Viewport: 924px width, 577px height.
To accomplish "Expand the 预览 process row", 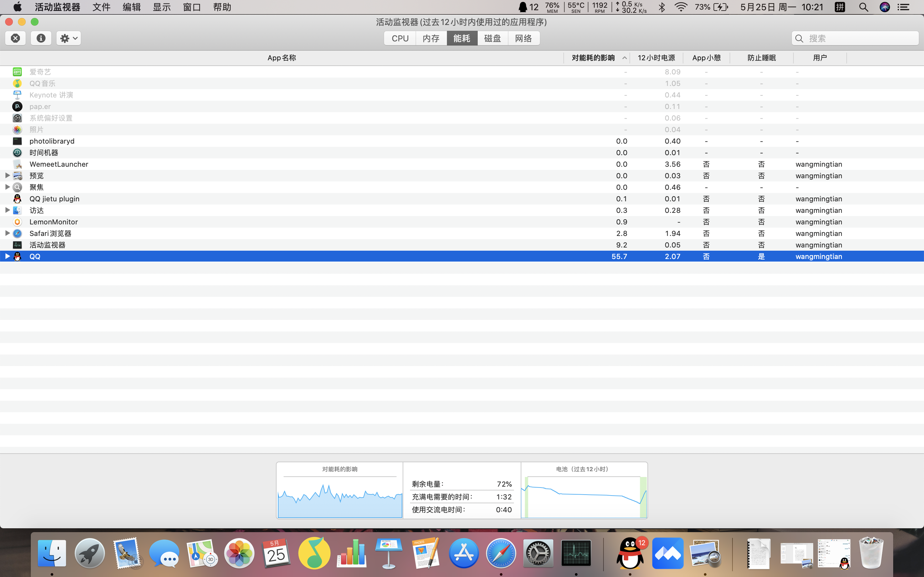I will (7, 176).
